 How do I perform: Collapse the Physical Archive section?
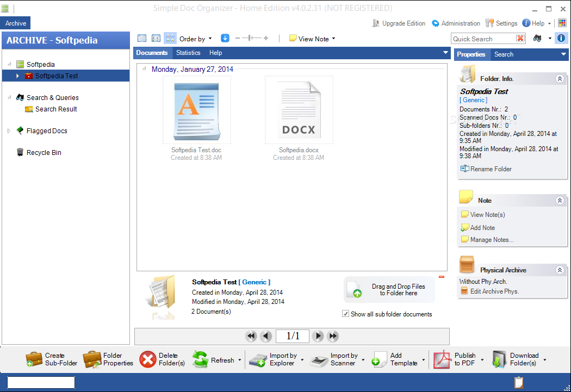560,270
